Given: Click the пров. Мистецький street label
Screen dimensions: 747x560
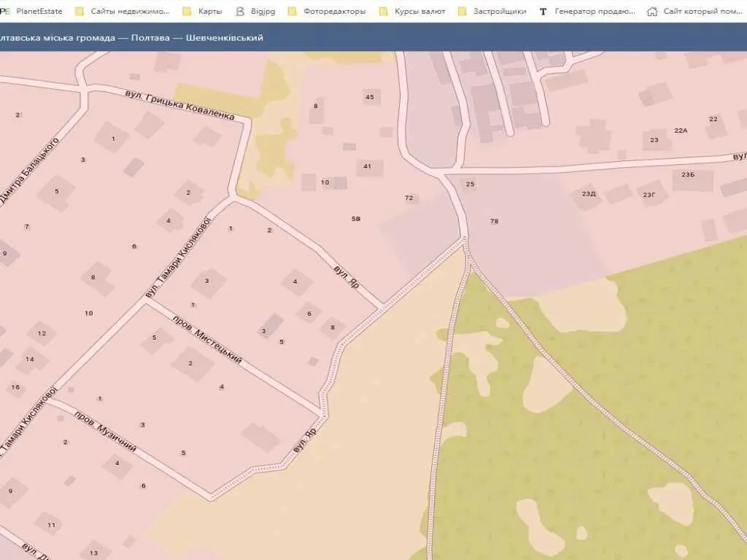Looking at the screenshot, I should point(206,339).
